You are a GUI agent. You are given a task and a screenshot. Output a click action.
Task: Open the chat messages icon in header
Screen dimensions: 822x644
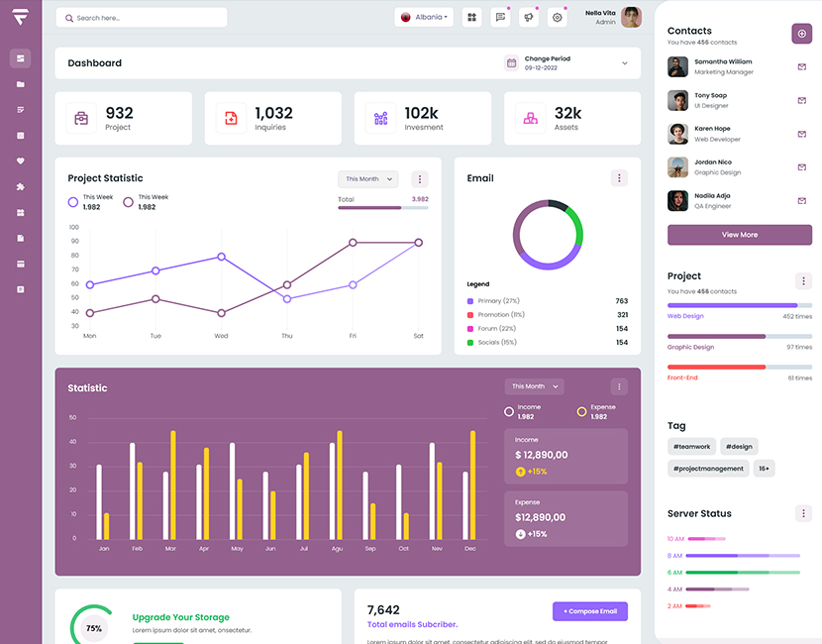[x=500, y=17]
